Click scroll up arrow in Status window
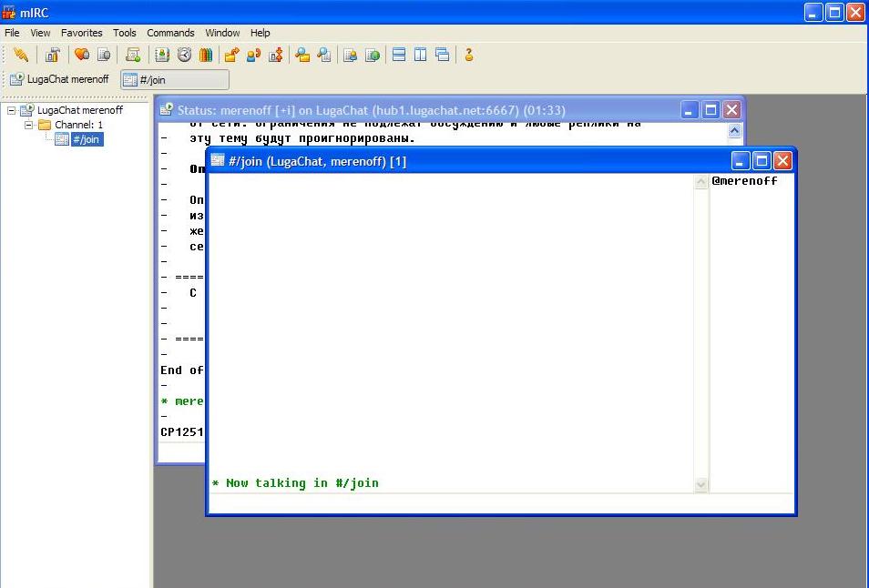This screenshot has height=588, width=869. coord(735,131)
